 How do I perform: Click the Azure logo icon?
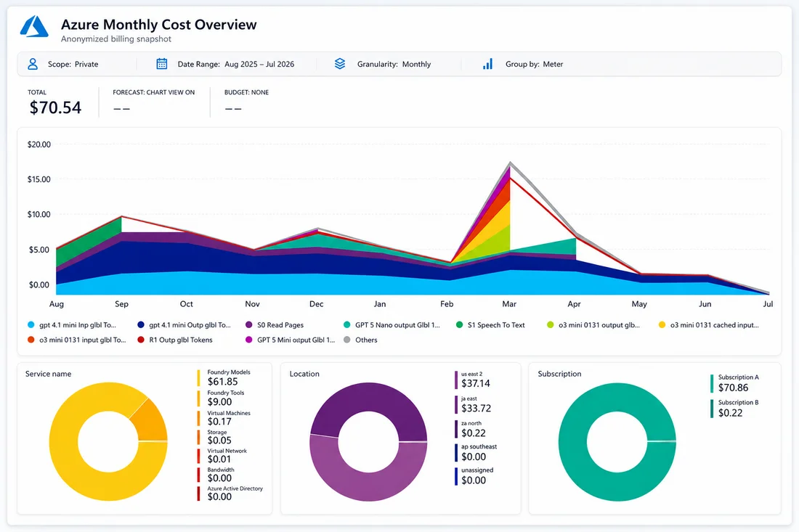click(34, 26)
